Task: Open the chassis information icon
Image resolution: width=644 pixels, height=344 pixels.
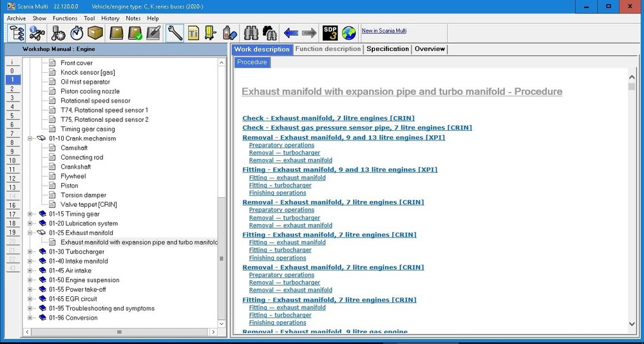Action: [37, 33]
